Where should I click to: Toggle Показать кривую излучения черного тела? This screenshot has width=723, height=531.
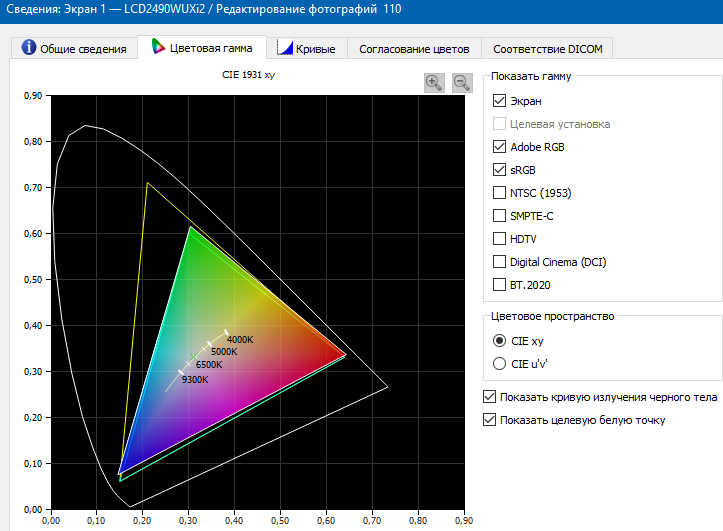(489, 396)
